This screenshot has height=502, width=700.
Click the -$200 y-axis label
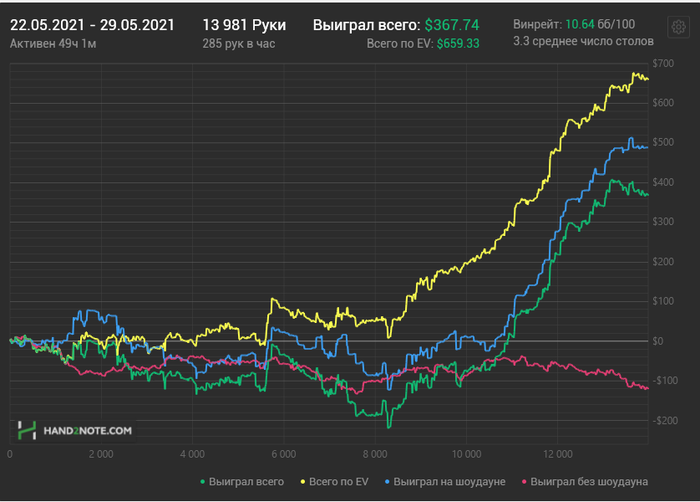point(665,421)
